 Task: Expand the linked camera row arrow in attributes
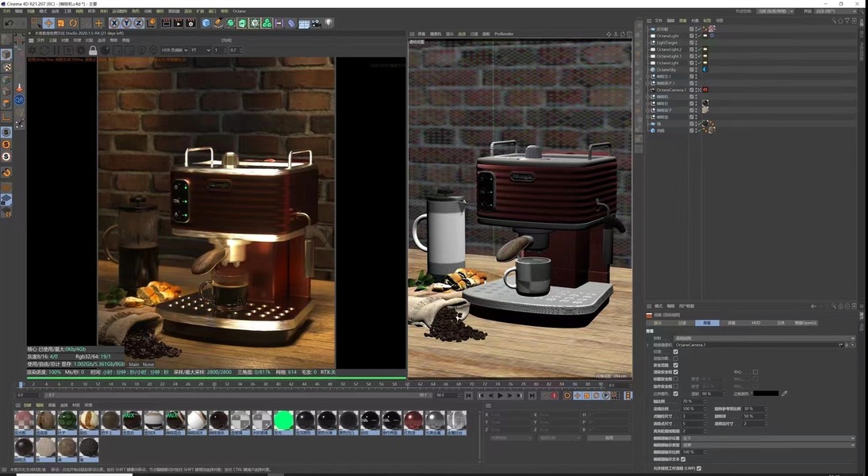[x=647, y=345]
